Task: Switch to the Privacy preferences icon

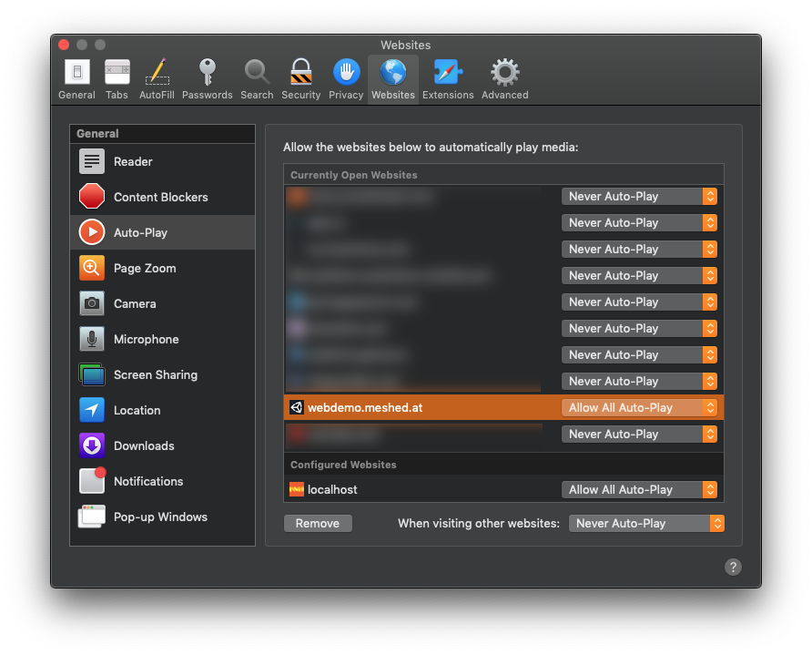Action: click(x=346, y=77)
